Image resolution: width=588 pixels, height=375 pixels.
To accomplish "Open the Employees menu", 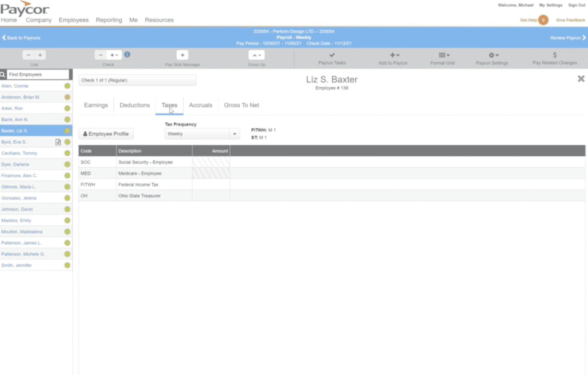I will pyautogui.click(x=73, y=20).
